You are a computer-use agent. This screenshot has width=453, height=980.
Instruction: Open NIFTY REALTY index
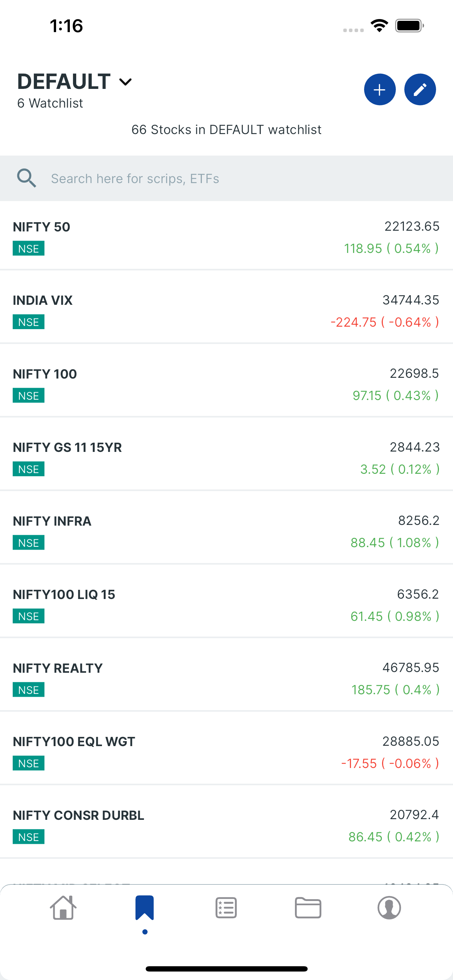(226, 678)
